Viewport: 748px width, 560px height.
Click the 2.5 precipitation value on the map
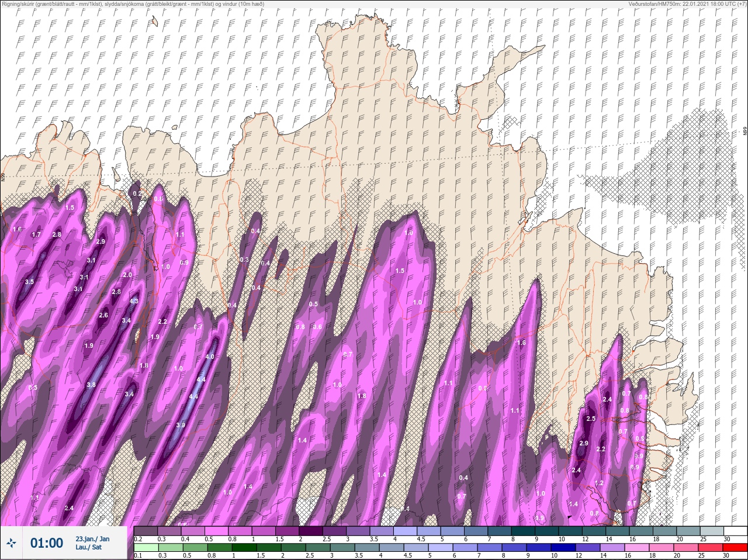(x=591, y=419)
